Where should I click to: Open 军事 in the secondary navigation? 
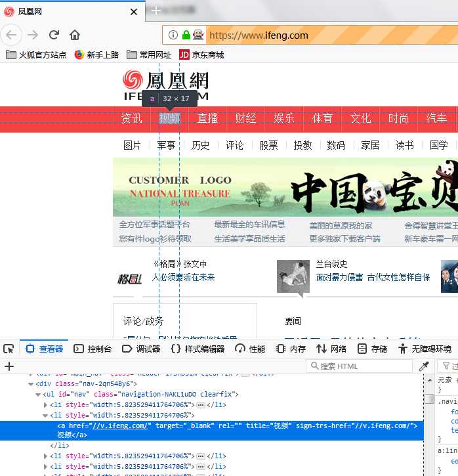(166, 145)
